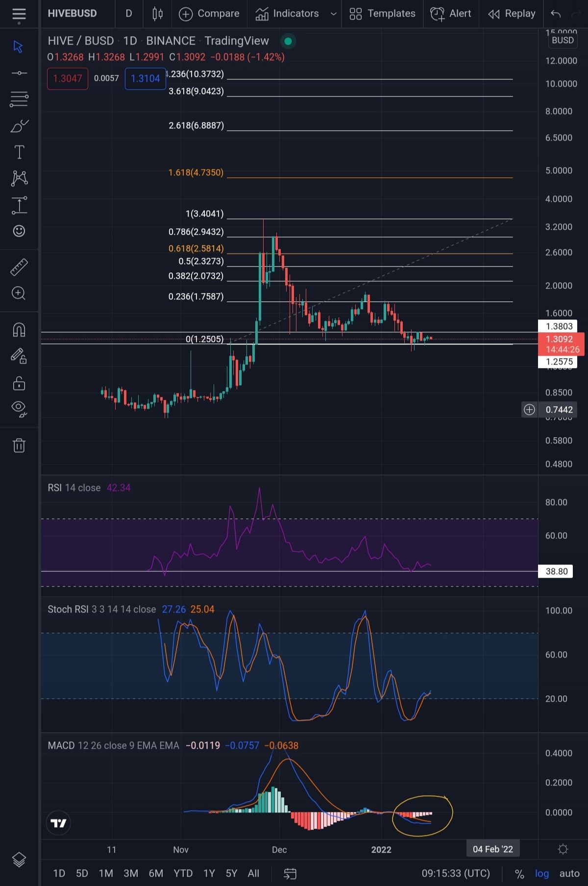Open the 09:15:33 (UTC) timezone menu
Screen dimensions: 588x886
pyautogui.click(x=456, y=873)
